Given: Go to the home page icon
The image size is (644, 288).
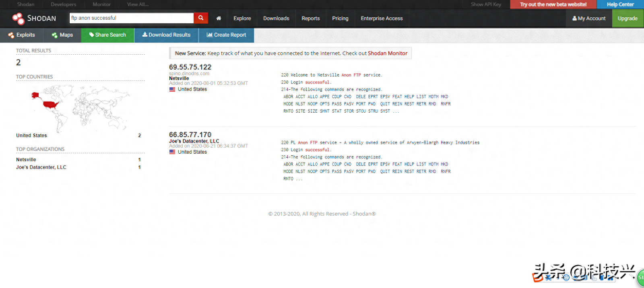Looking at the screenshot, I should (219, 19).
